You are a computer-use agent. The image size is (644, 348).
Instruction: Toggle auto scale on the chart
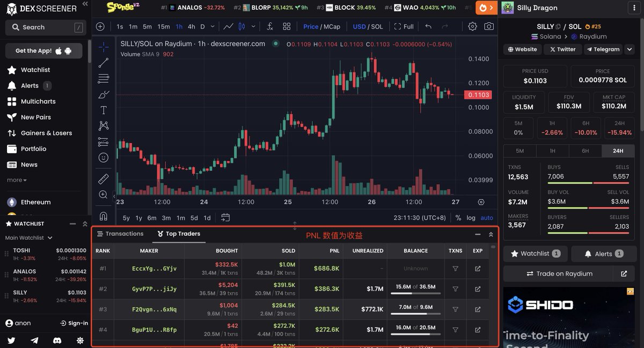(487, 218)
